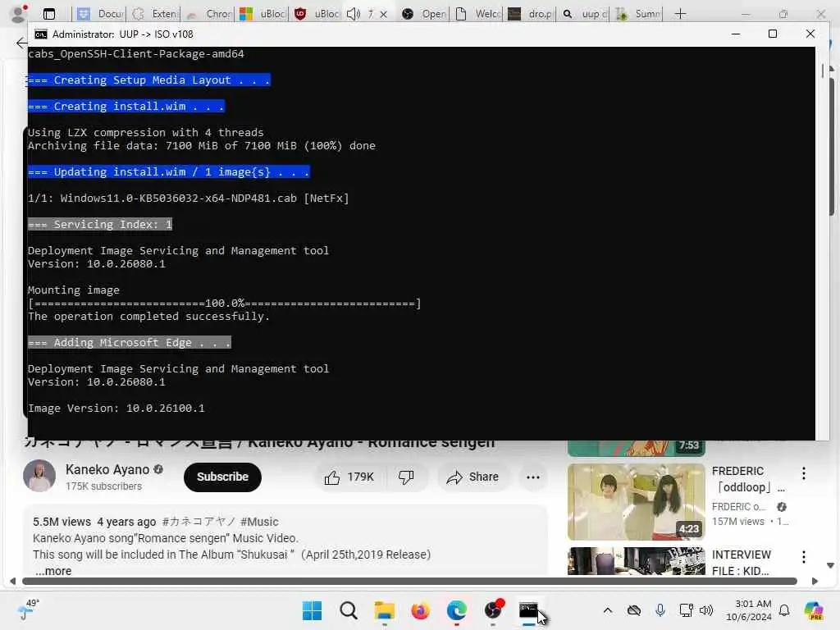Screen dimensions: 840x630
Task: Close the active YouTube browser tab
Action: [x=384, y=15]
